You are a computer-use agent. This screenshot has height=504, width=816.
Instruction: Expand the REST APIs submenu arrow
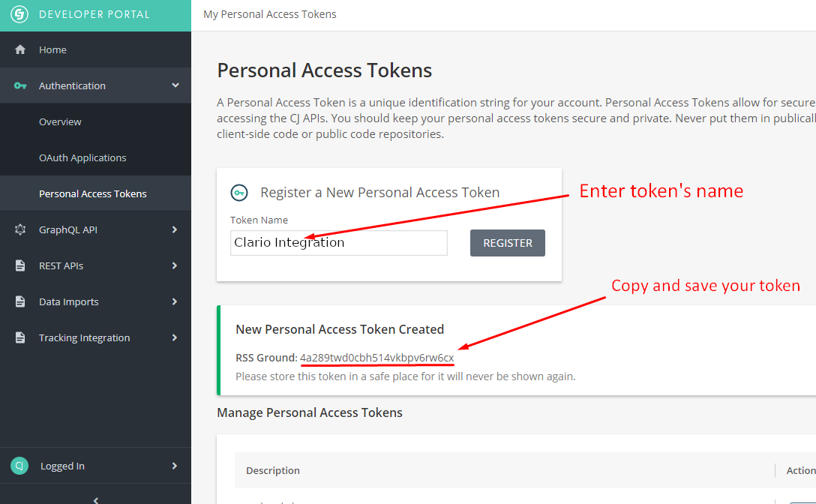point(174,265)
